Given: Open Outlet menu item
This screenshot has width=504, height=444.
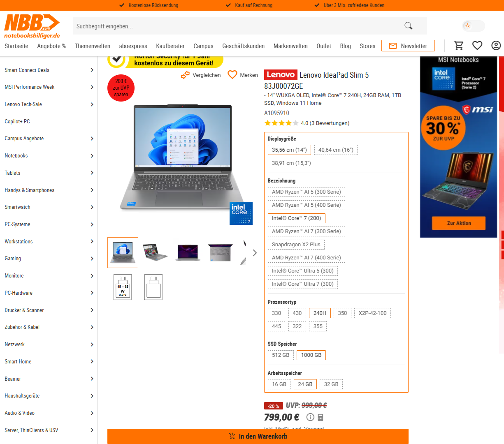Looking at the screenshot, I should click(324, 46).
